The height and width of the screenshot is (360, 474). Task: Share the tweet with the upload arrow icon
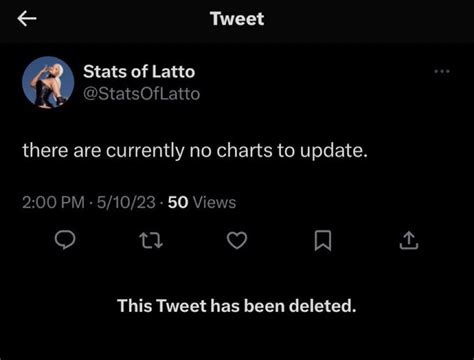pos(409,240)
